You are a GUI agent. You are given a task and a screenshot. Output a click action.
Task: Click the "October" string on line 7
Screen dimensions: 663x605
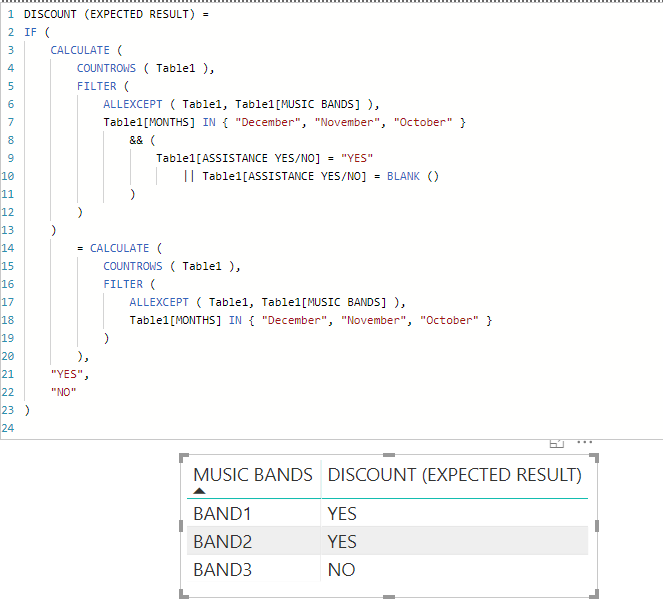423,122
